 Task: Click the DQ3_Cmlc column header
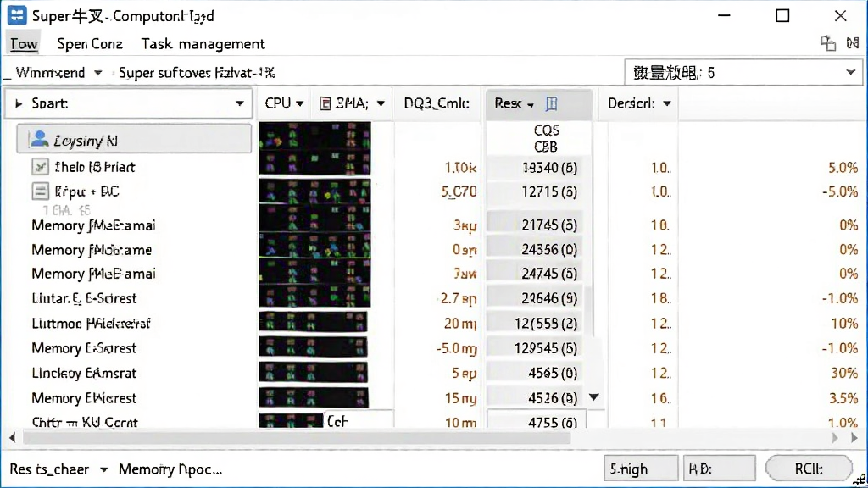click(437, 103)
